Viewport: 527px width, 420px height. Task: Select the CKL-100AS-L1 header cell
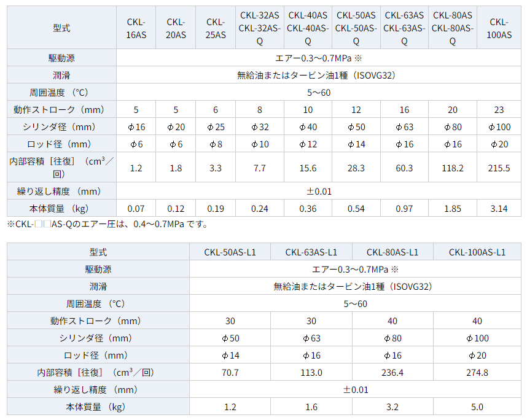(477, 252)
